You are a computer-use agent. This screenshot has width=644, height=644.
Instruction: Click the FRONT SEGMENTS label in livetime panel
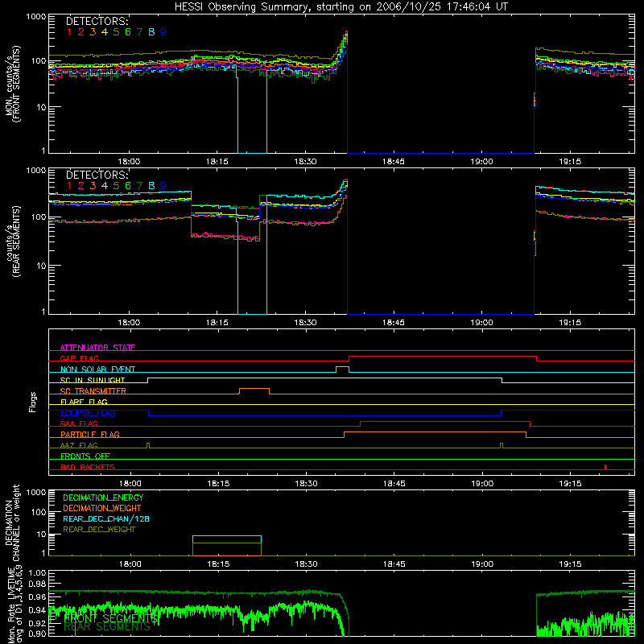point(111,617)
